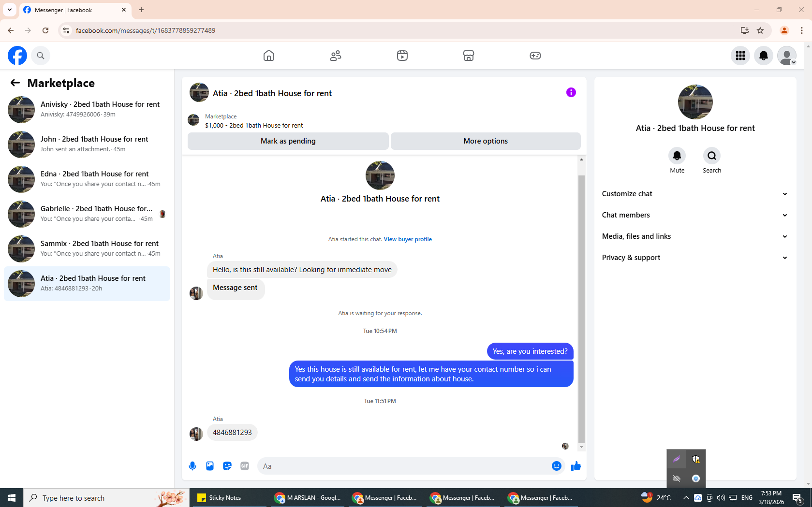Expand Media, files and links section
This screenshot has width=812, height=507.
pos(695,236)
